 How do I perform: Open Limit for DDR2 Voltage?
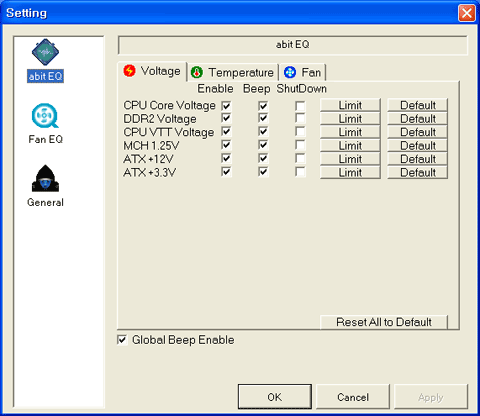click(x=350, y=118)
